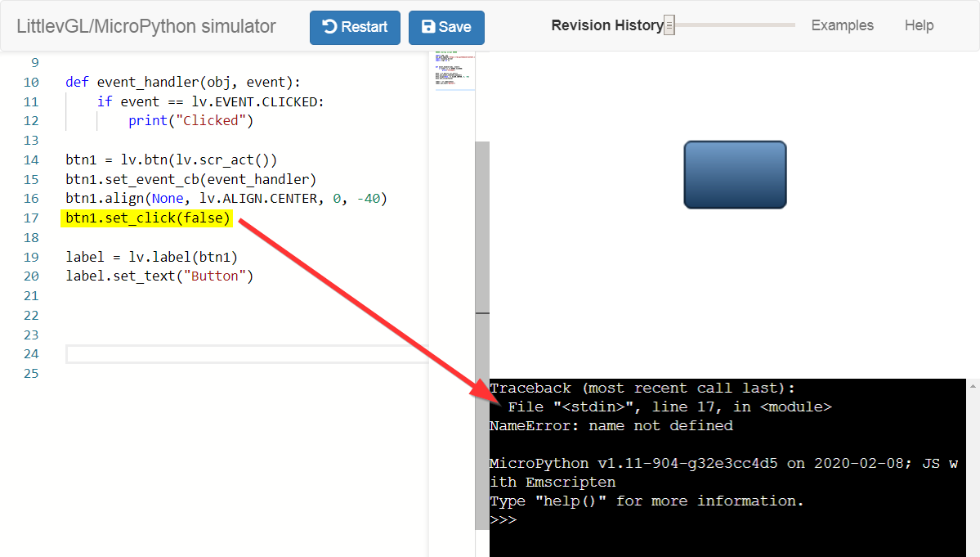This screenshot has height=557, width=980.
Task: Click line number 17 in the gutter
Action: [31, 218]
